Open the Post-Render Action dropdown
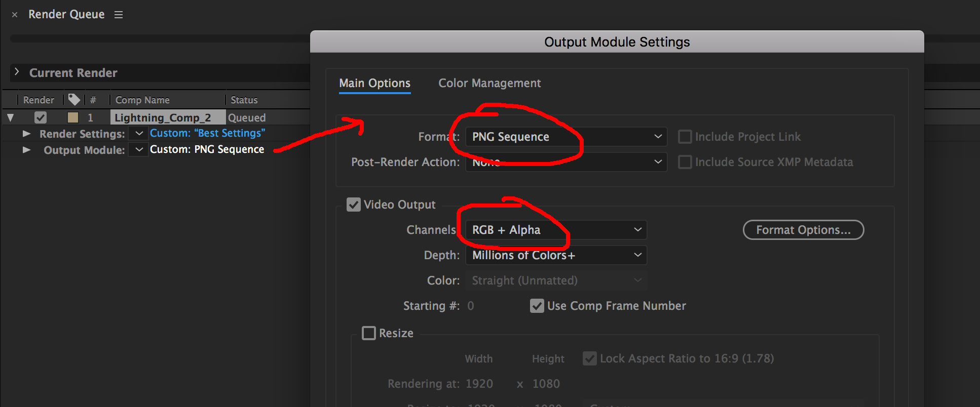This screenshot has height=407, width=980. (x=566, y=162)
